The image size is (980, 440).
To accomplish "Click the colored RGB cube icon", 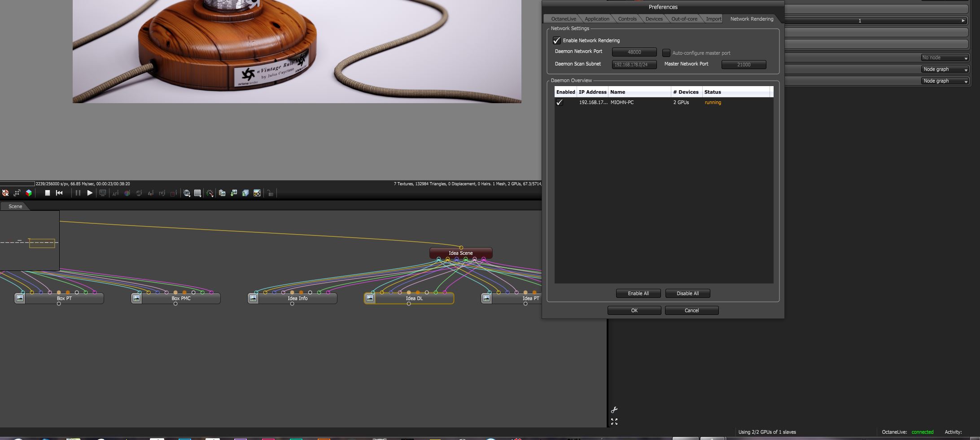I will coord(29,193).
